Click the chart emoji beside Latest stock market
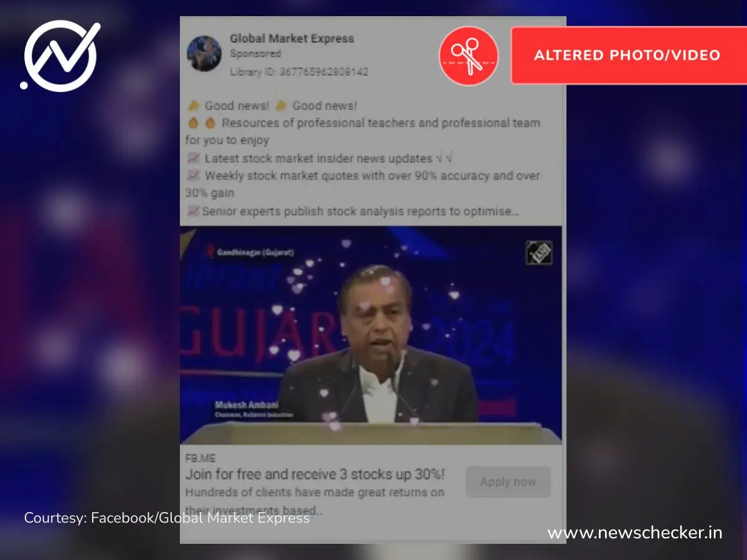This screenshot has width=747, height=560. tap(194, 159)
